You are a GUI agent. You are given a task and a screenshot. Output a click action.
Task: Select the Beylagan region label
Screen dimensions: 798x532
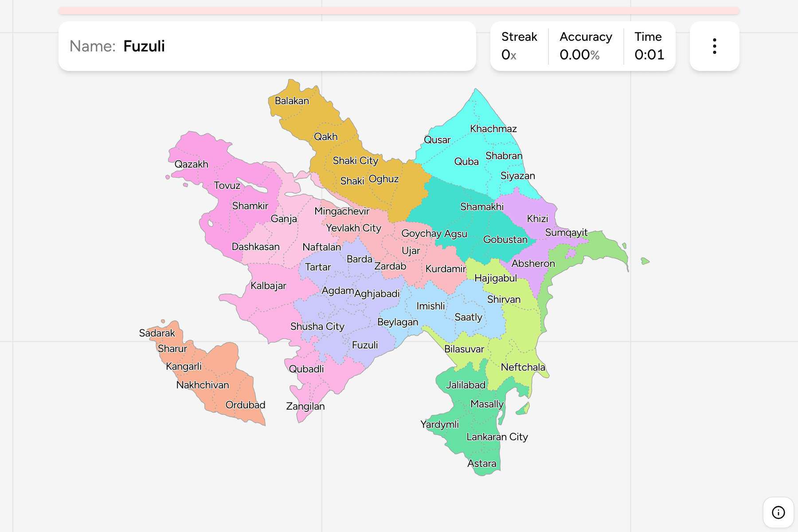(x=398, y=323)
